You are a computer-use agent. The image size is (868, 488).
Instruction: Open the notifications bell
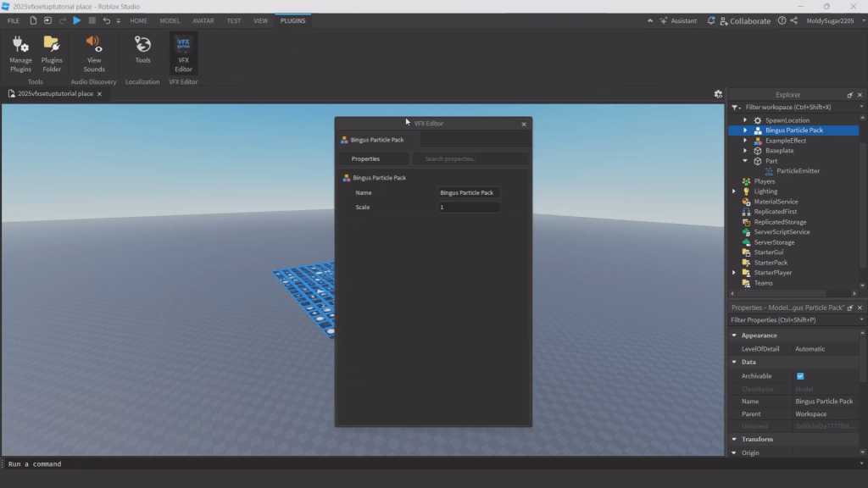tap(711, 20)
